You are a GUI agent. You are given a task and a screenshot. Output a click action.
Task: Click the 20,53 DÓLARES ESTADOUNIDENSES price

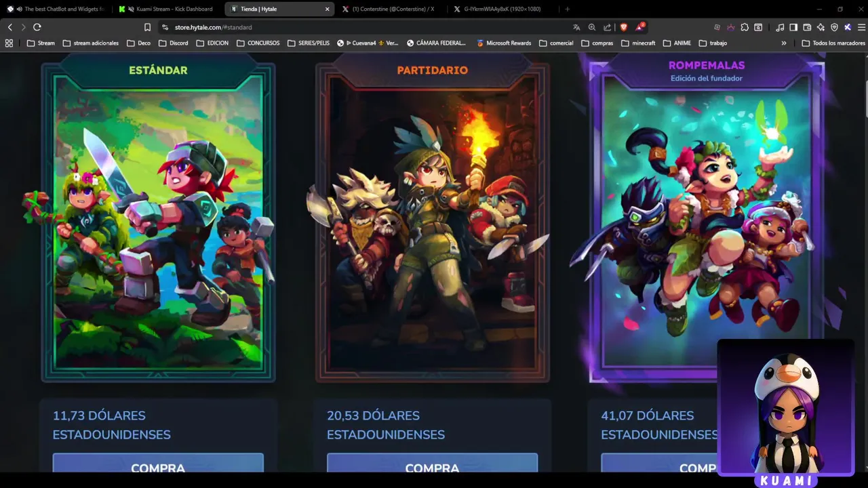tap(386, 425)
